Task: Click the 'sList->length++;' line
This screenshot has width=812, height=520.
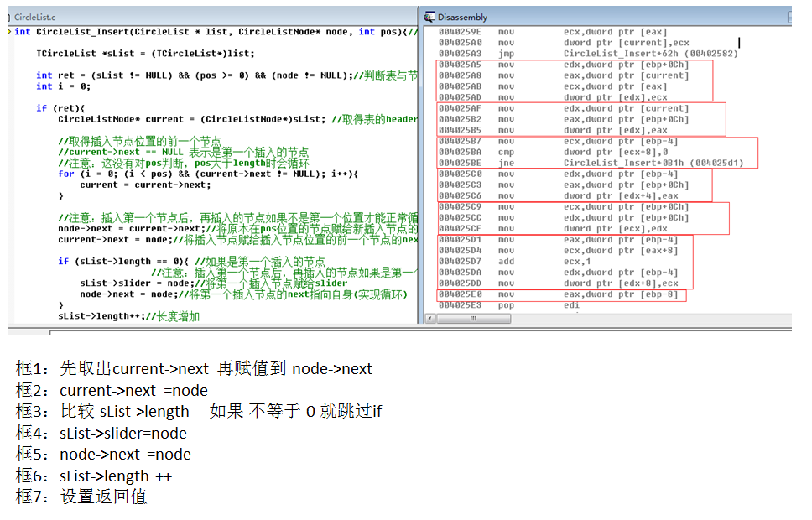Action: (128, 316)
